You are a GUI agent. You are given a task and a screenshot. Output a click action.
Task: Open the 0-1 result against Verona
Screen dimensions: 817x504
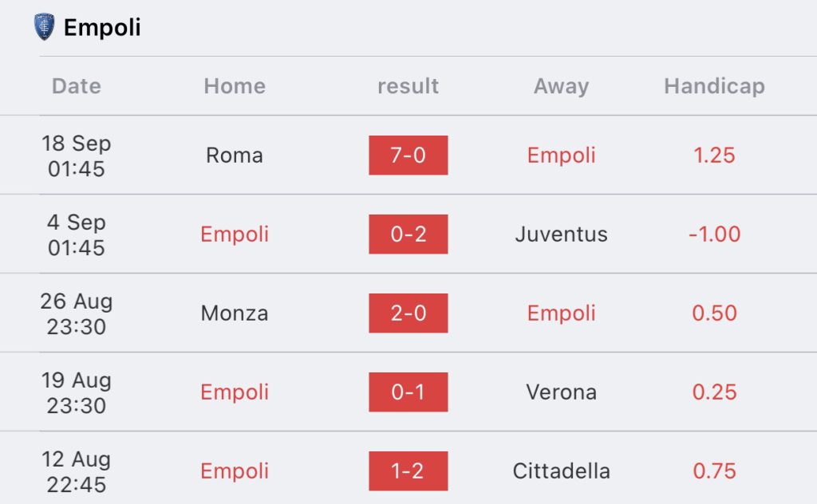click(408, 392)
